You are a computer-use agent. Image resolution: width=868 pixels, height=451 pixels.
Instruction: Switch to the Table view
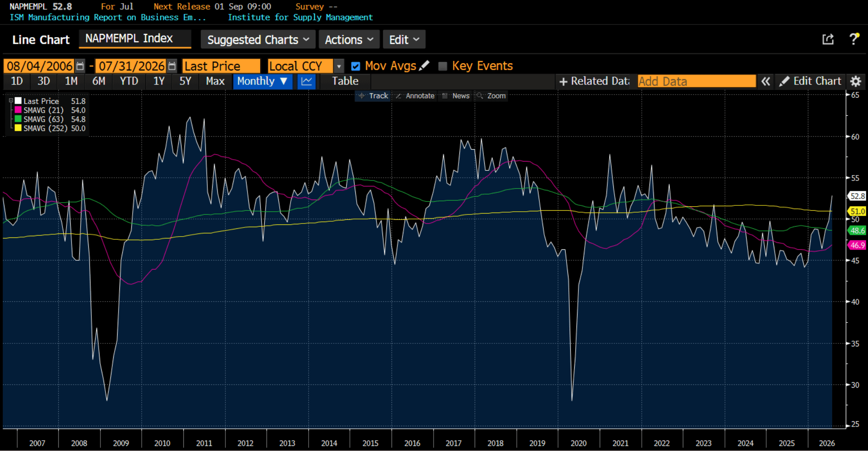click(x=345, y=81)
